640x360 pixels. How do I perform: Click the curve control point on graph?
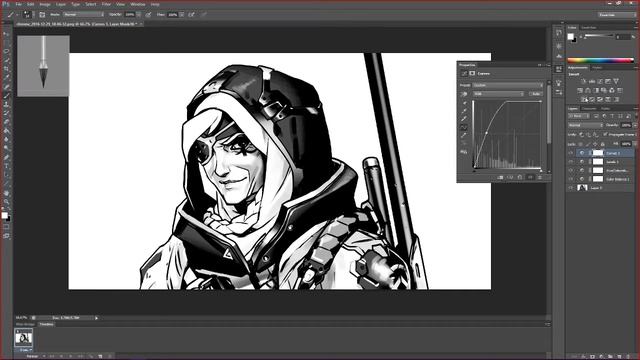486,133
